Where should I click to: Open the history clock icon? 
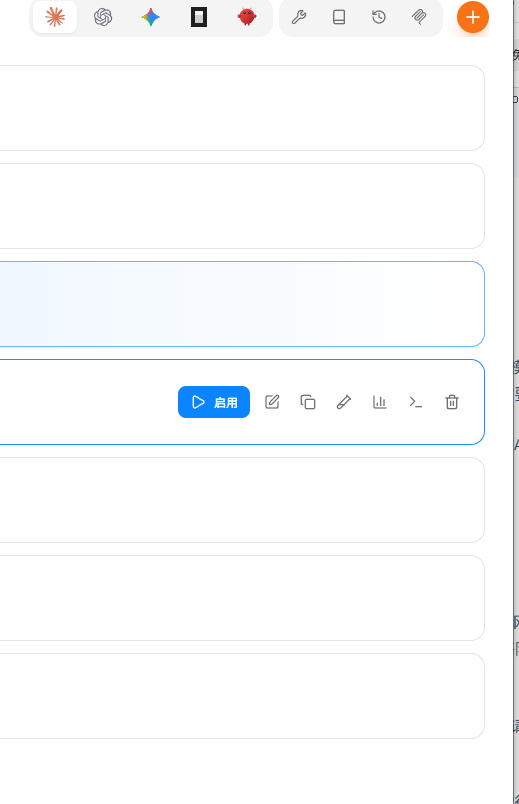point(379,17)
